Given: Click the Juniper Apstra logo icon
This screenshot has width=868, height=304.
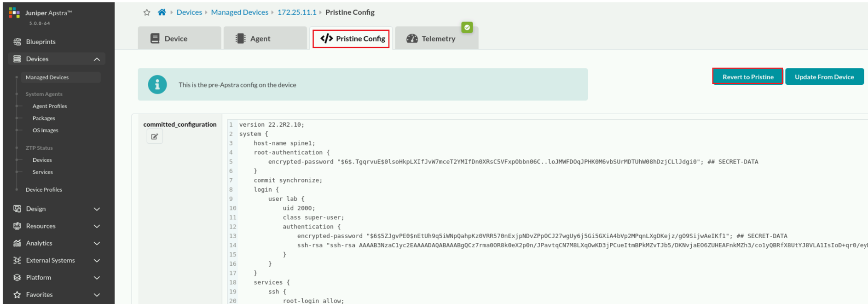Looking at the screenshot, I should point(14,13).
